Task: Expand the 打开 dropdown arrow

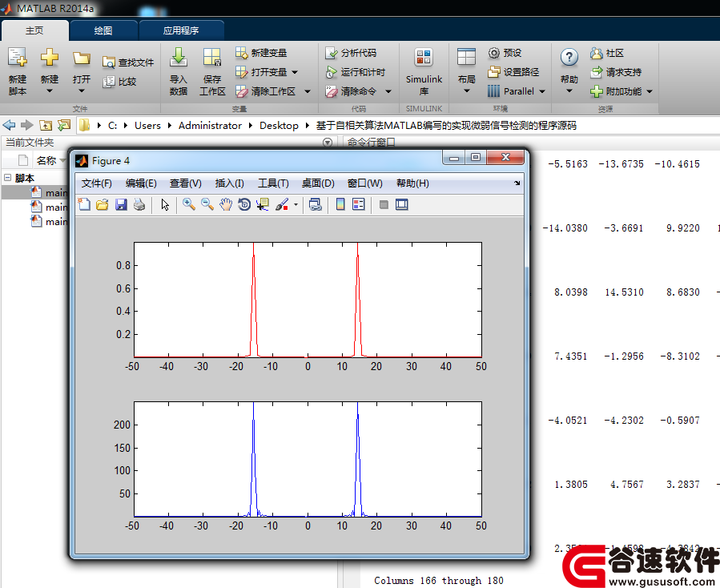Action: point(81,91)
